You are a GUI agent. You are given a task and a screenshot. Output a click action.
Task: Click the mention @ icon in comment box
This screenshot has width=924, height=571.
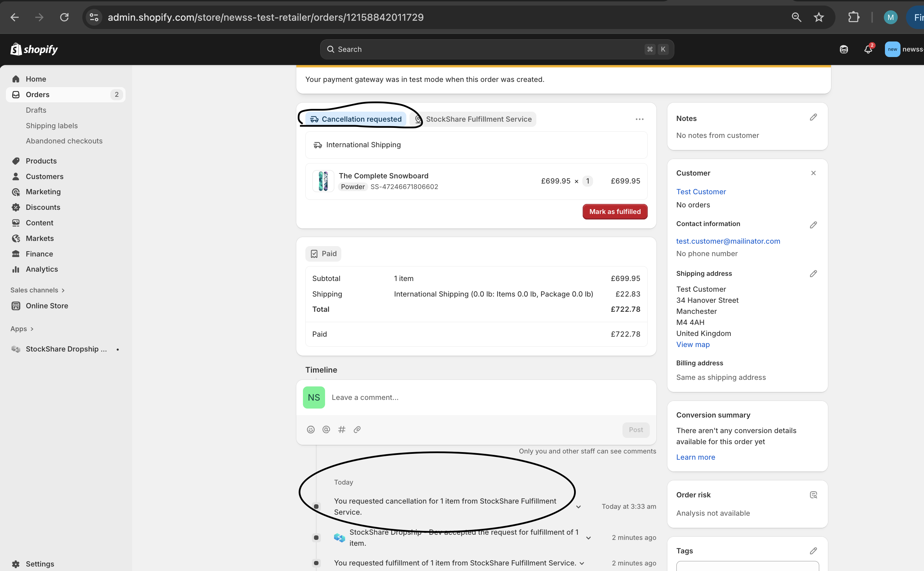[x=326, y=429]
